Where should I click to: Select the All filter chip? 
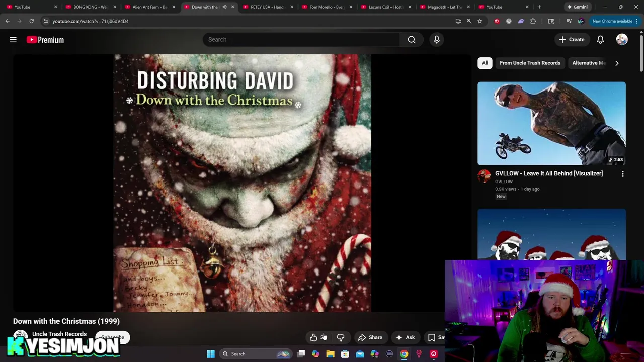[x=485, y=63]
